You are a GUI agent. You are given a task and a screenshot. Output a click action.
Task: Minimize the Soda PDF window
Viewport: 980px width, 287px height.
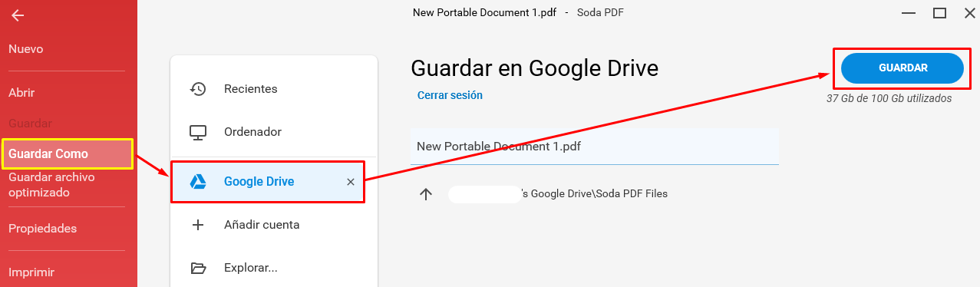(909, 13)
